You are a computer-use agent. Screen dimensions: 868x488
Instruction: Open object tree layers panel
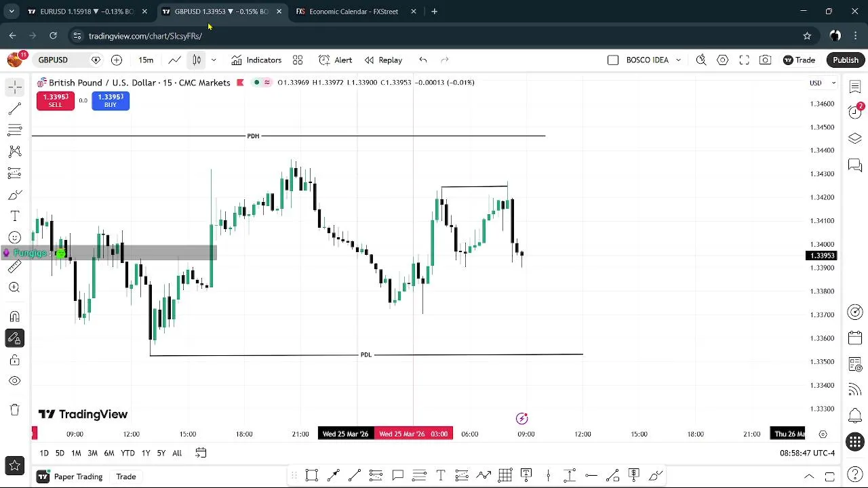[855, 138]
